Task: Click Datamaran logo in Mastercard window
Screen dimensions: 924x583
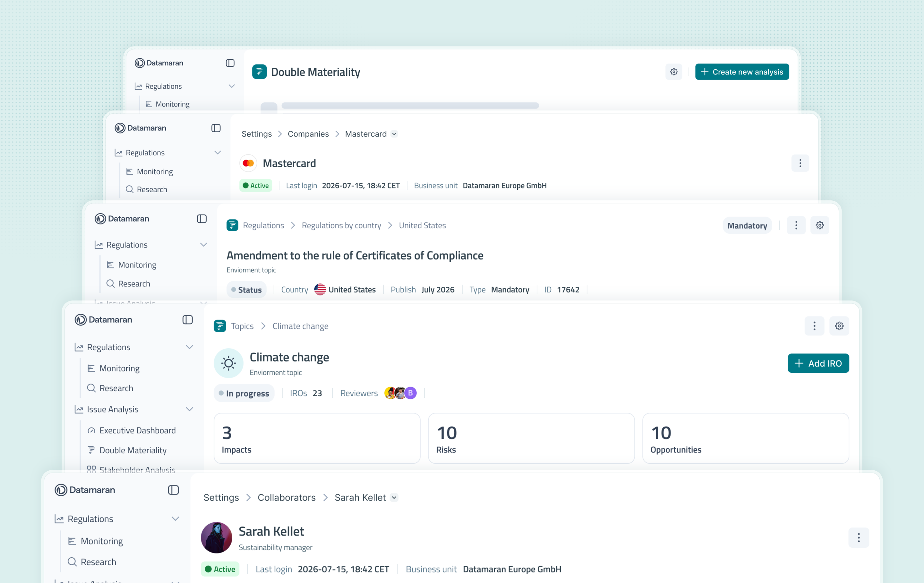Action: tap(141, 128)
